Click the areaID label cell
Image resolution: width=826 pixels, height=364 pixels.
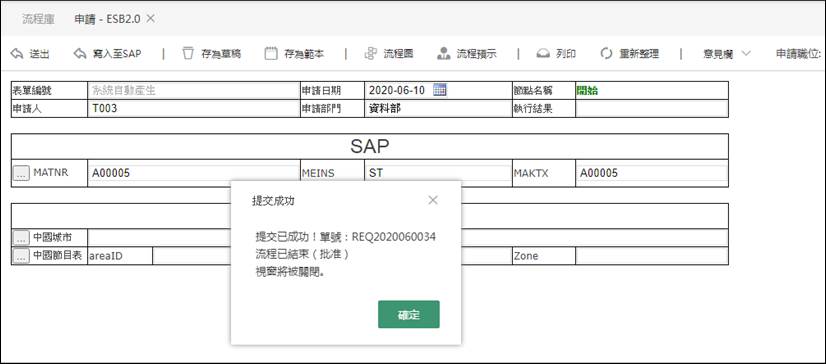120,256
